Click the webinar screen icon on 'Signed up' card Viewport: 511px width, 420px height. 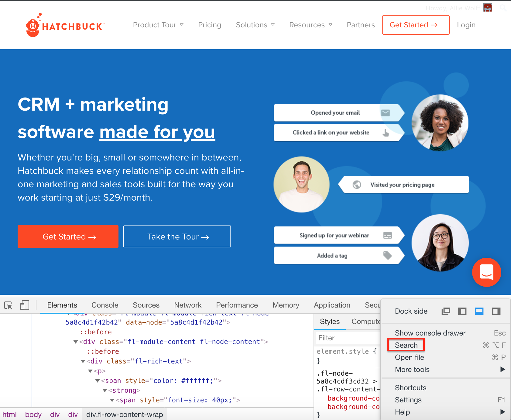coord(388,235)
